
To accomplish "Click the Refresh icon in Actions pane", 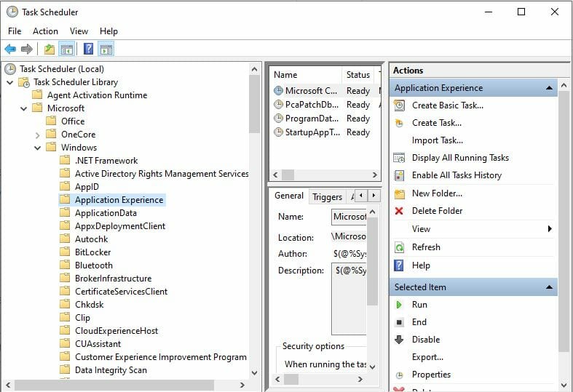I will click(x=399, y=247).
